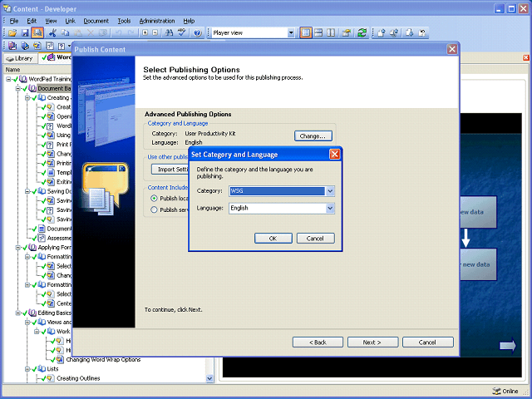Screen dimensions: 532x399
Task: Click the Expand (plus) outline toolbar icon
Action: pyautogui.click(x=145, y=33)
